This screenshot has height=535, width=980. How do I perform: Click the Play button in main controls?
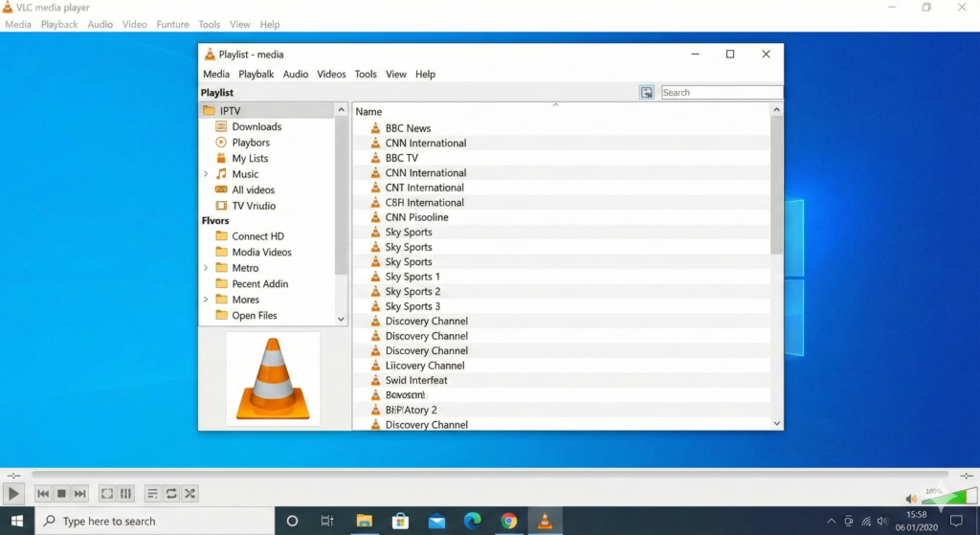(13, 494)
